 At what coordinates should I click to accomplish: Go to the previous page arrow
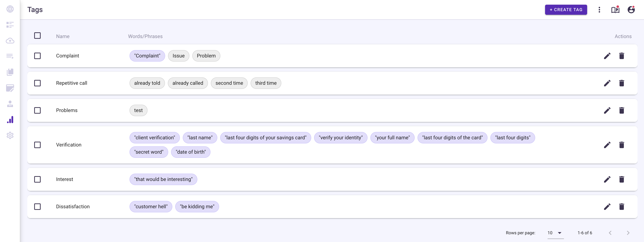pyautogui.click(x=610, y=233)
